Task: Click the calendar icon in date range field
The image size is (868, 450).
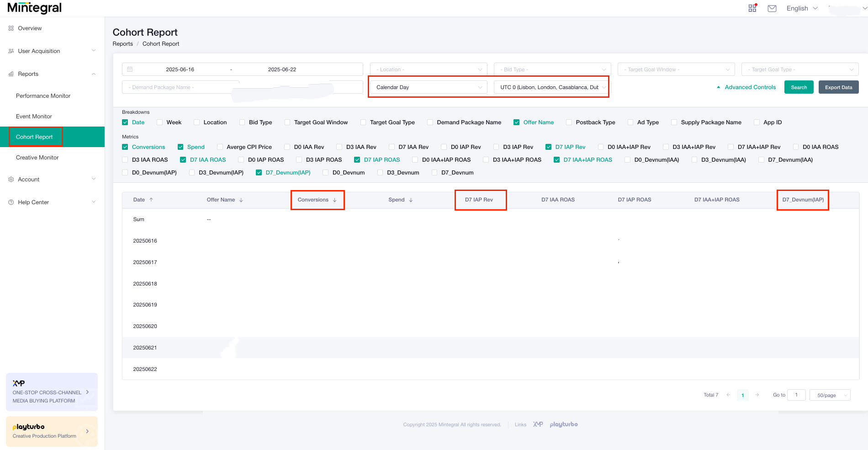Action: click(x=130, y=69)
